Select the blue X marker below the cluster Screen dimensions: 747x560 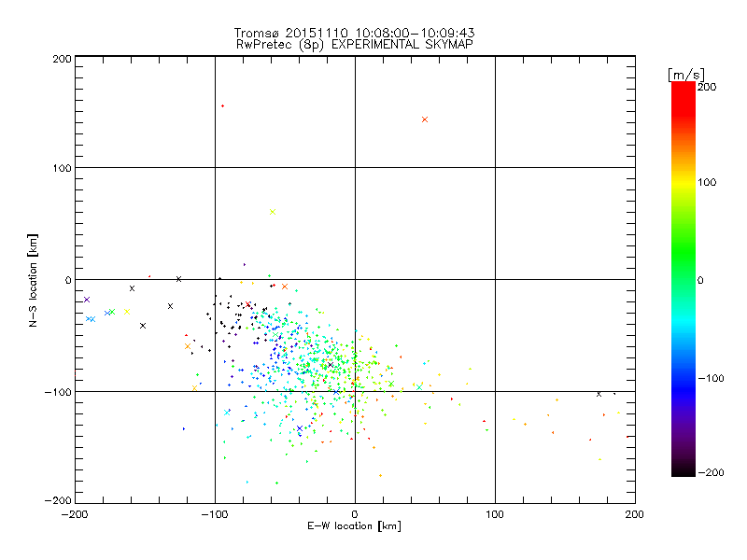coord(300,428)
